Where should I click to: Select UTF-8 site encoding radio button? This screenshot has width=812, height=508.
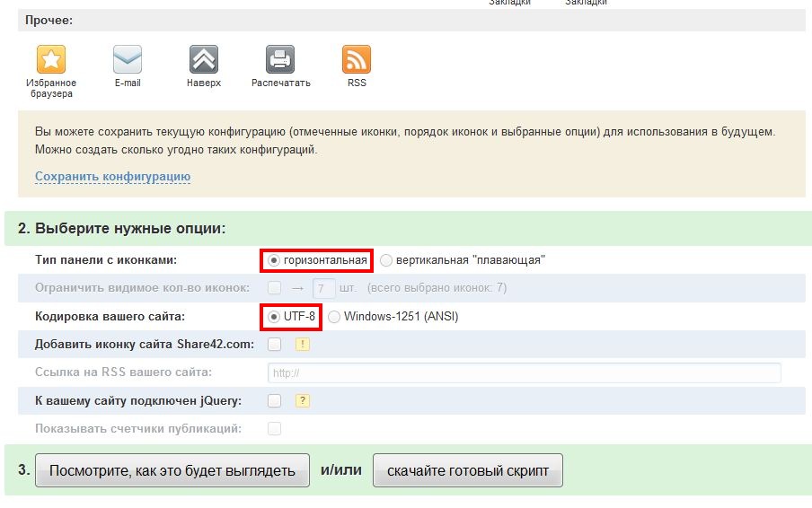click(x=274, y=316)
